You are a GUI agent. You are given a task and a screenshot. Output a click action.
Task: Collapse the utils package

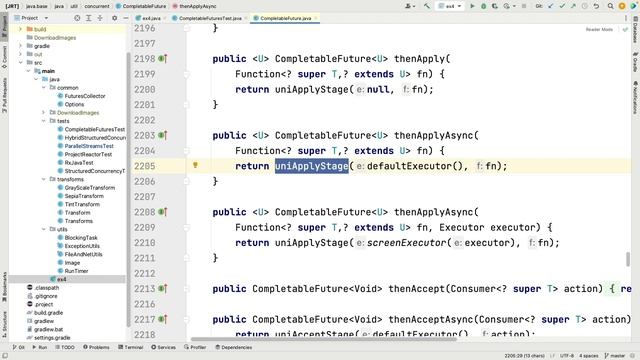(x=44, y=229)
